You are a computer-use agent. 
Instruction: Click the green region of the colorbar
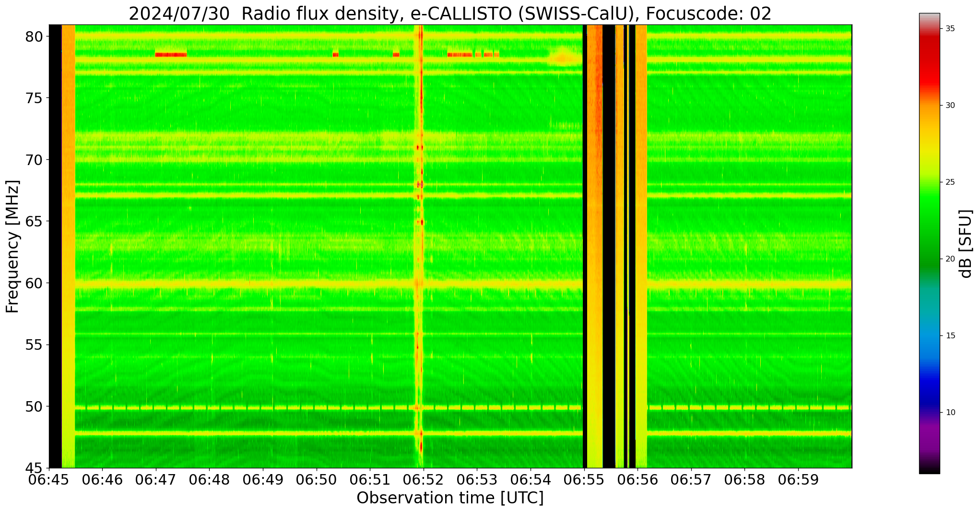929,230
